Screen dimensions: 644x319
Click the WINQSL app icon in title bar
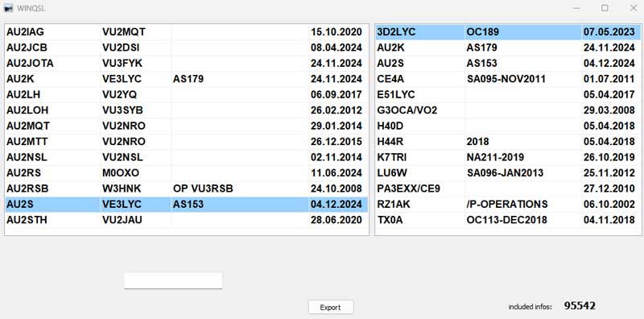[x=8, y=8]
